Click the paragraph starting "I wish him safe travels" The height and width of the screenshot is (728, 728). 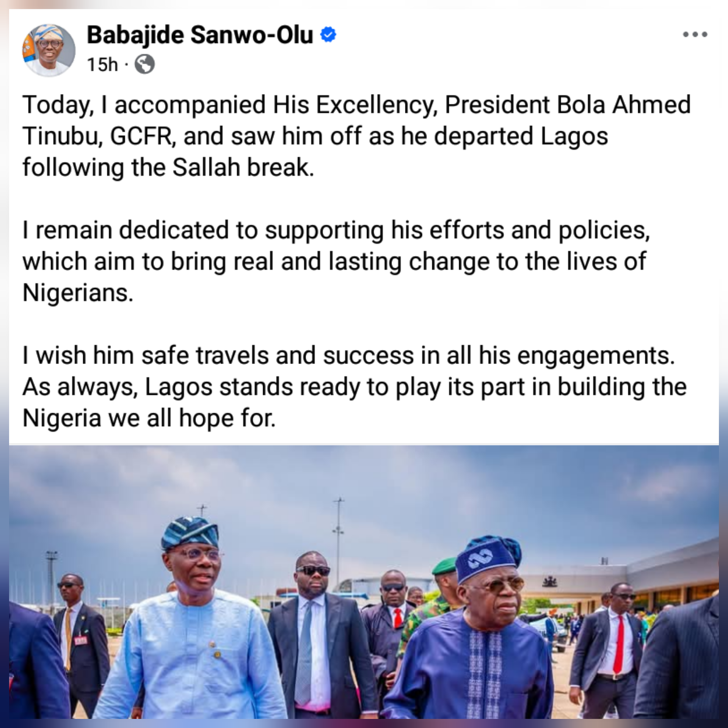point(355,387)
